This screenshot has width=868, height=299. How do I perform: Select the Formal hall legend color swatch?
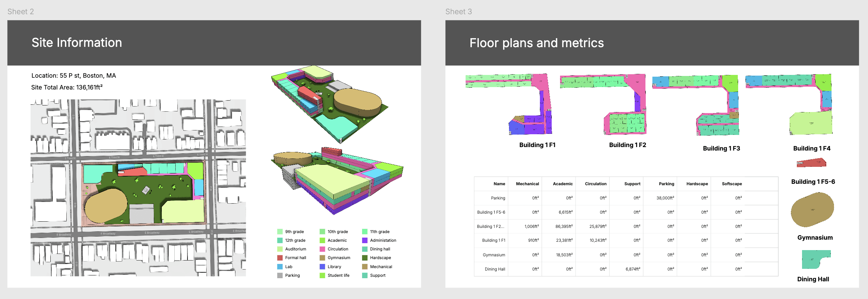point(280,258)
